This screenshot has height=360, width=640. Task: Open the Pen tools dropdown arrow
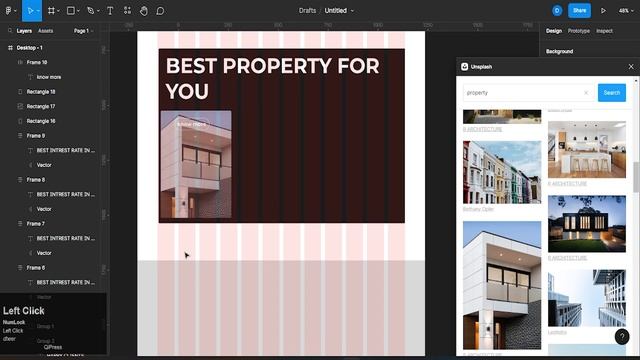tap(98, 11)
